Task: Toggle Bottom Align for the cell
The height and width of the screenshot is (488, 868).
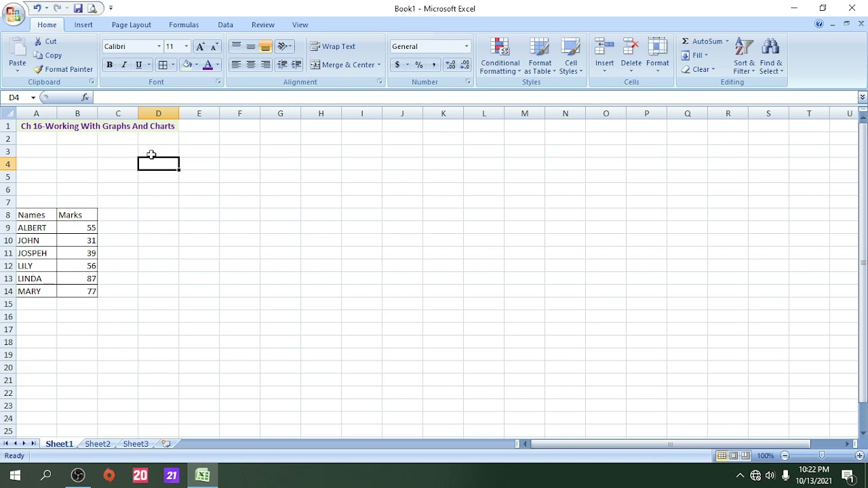Action: coord(266,46)
